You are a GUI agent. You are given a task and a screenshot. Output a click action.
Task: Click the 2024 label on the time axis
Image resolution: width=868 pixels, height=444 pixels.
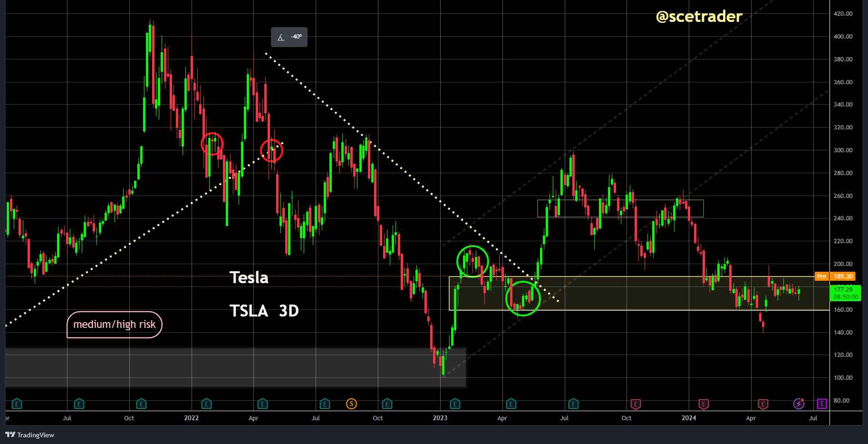pyautogui.click(x=689, y=418)
